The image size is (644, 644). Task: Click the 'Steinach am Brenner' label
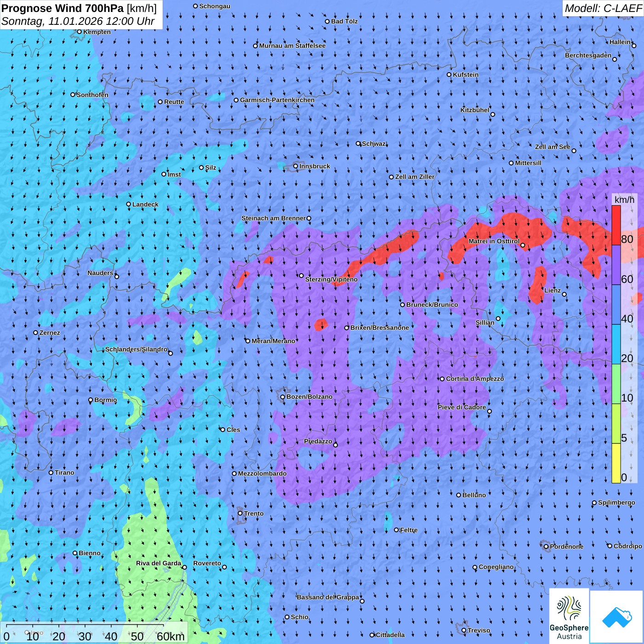274,218
